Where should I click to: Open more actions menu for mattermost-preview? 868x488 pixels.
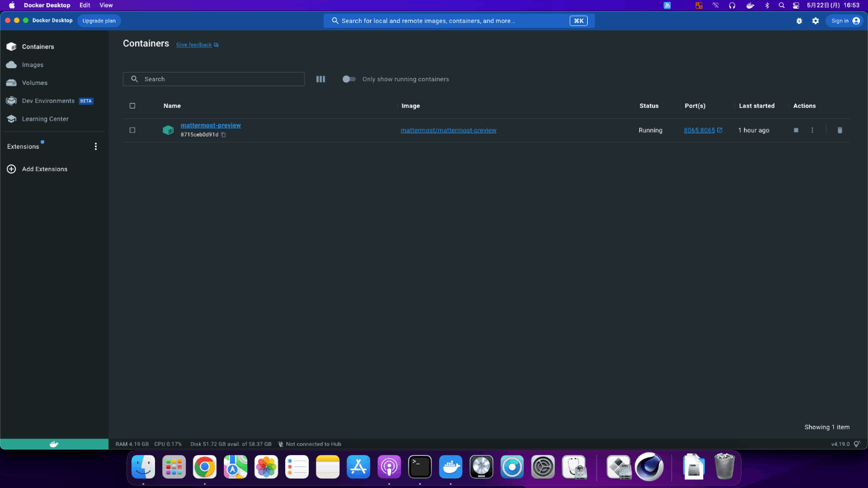(812, 130)
